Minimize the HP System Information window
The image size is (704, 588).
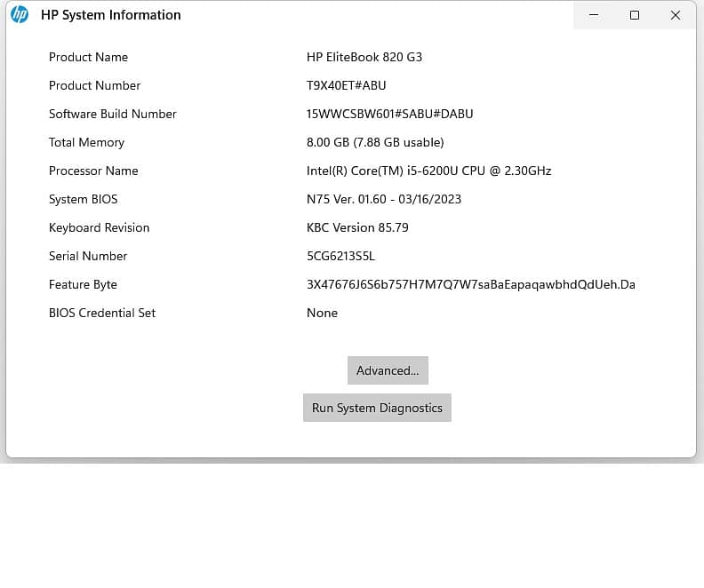click(594, 15)
